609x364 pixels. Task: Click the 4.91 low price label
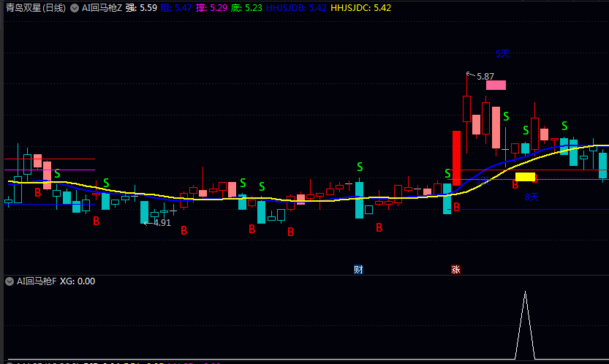coord(162,223)
